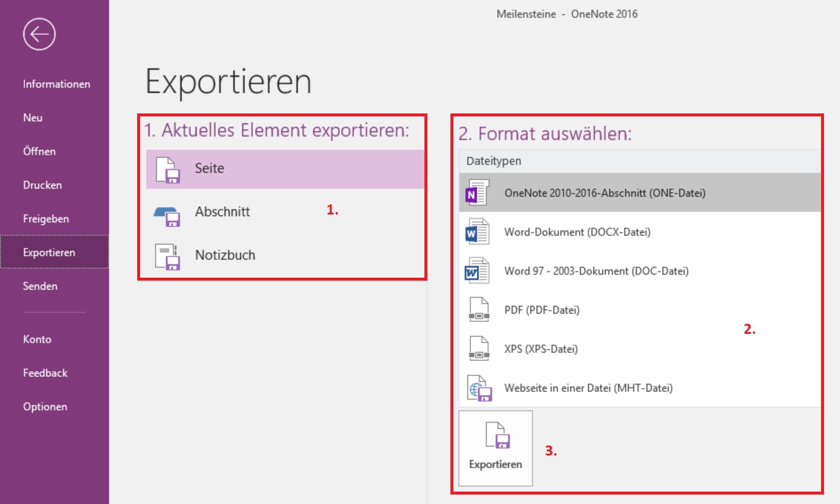
Task: Open Feedback from the sidebar
Action: (x=45, y=373)
